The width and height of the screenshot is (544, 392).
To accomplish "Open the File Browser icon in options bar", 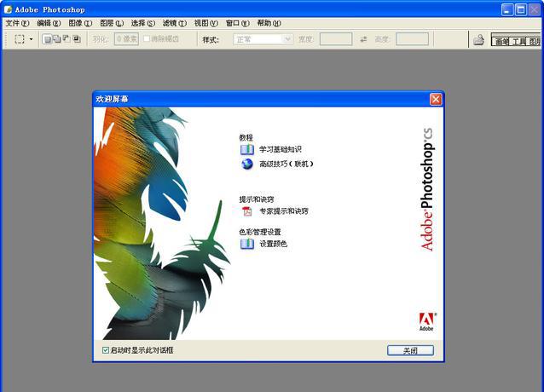I will (479, 40).
